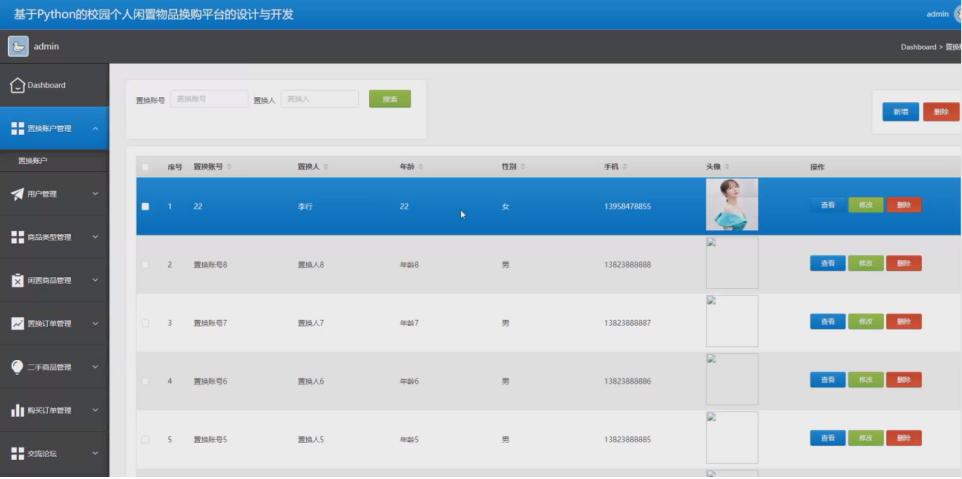Click 删除 for row 置换账号5
The width and height of the screenshot is (962, 479).
904,438
